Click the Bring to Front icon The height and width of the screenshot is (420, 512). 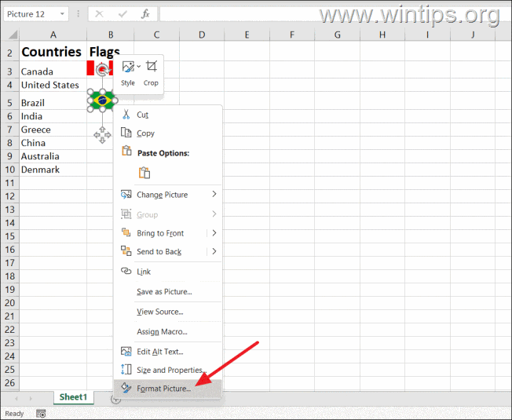[126, 232]
